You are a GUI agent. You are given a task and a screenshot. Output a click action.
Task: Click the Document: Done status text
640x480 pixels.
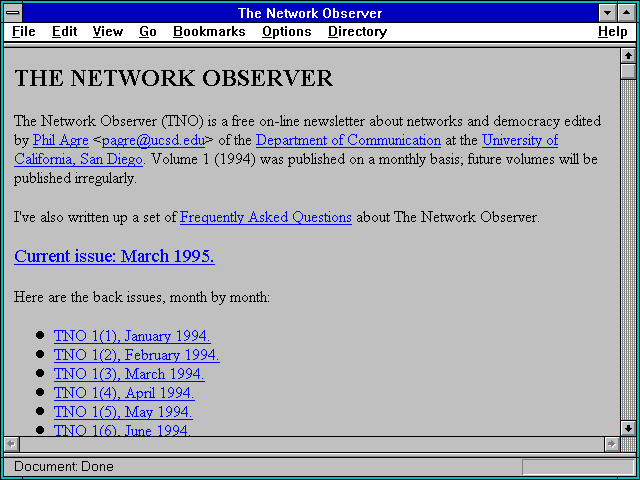(x=64, y=466)
